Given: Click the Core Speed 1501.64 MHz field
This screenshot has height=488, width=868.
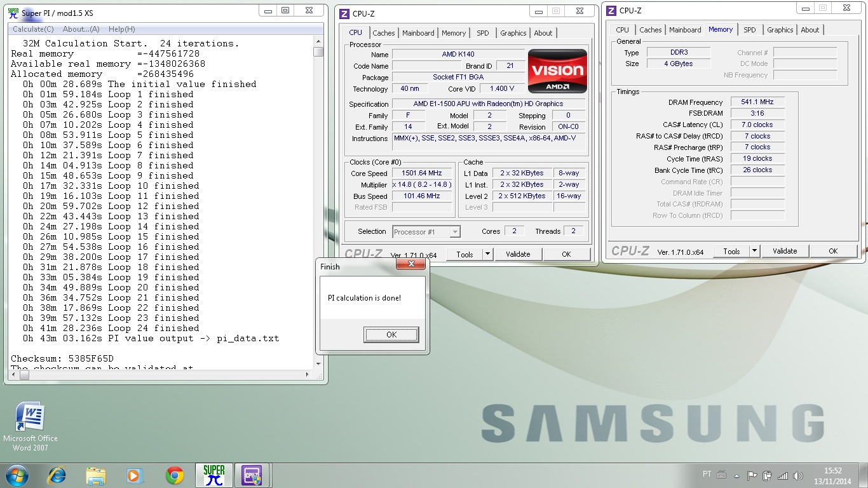Looking at the screenshot, I should 422,173.
